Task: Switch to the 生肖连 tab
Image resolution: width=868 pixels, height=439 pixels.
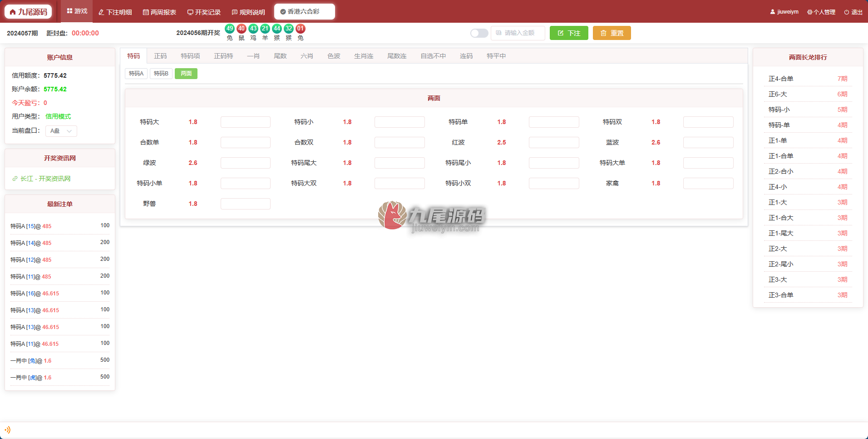Action: pos(364,56)
